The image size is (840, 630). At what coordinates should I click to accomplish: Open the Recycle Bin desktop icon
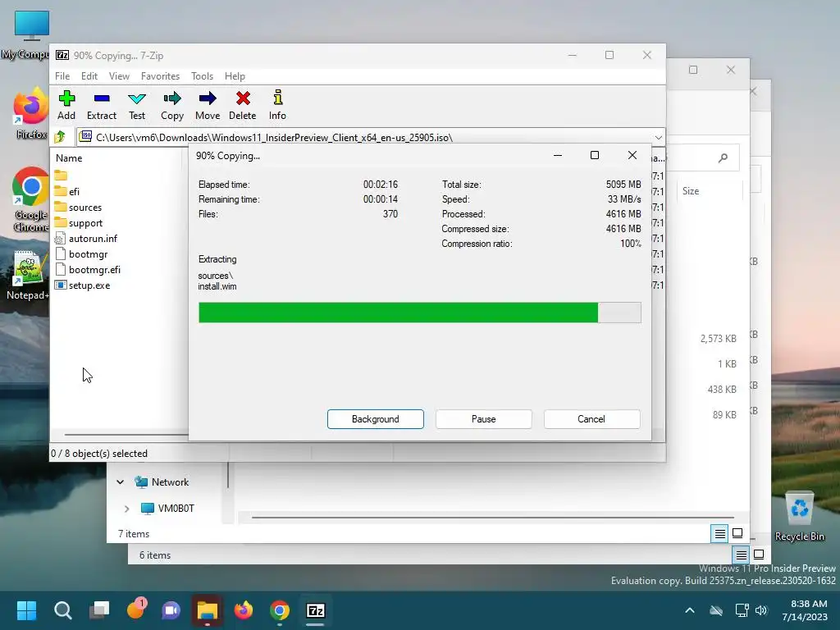(799, 517)
